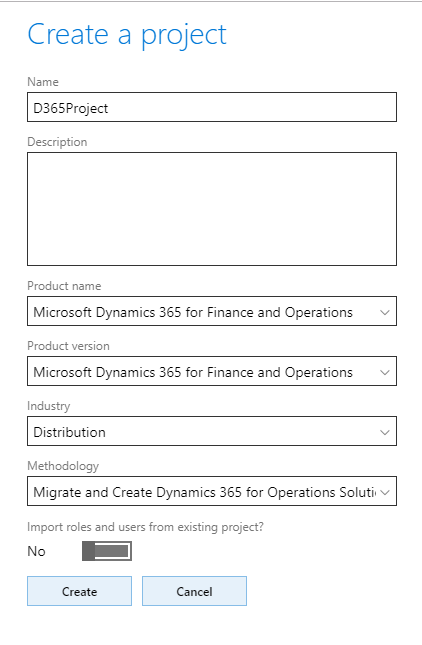Click inside the empty Description text area
The height and width of the screenshot is (645, 422).
(212, 209)
